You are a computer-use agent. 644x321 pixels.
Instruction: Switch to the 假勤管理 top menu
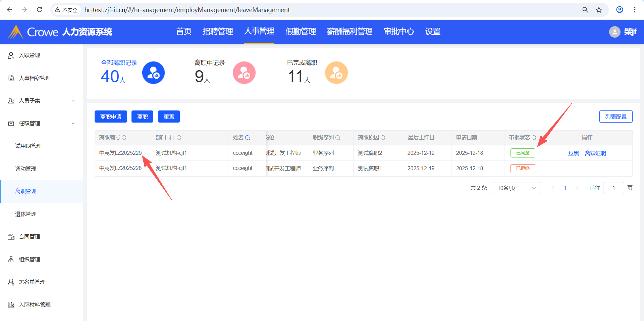click(x=301, y=32)
